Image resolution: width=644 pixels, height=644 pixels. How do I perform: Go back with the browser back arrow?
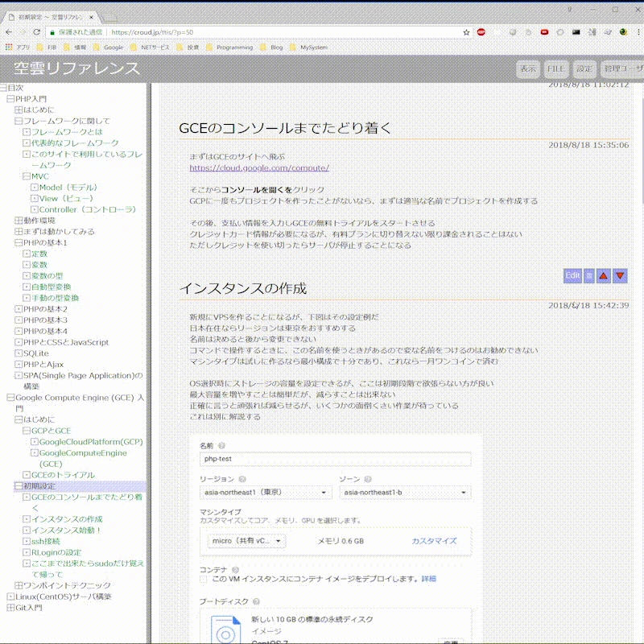(x=9, y=32)
